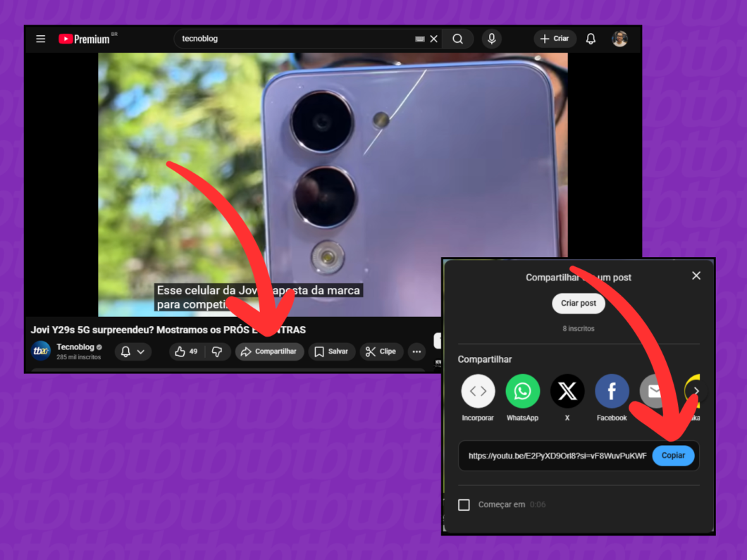Select the WhatsApp share icon
747x560 pixels.
(522, 391)
